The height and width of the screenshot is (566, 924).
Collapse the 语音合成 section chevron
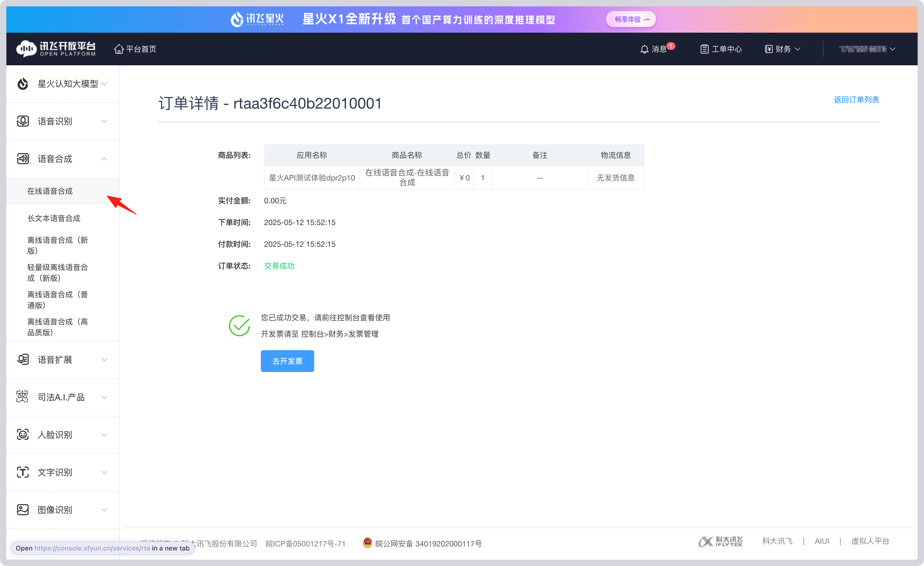point(105,159)
